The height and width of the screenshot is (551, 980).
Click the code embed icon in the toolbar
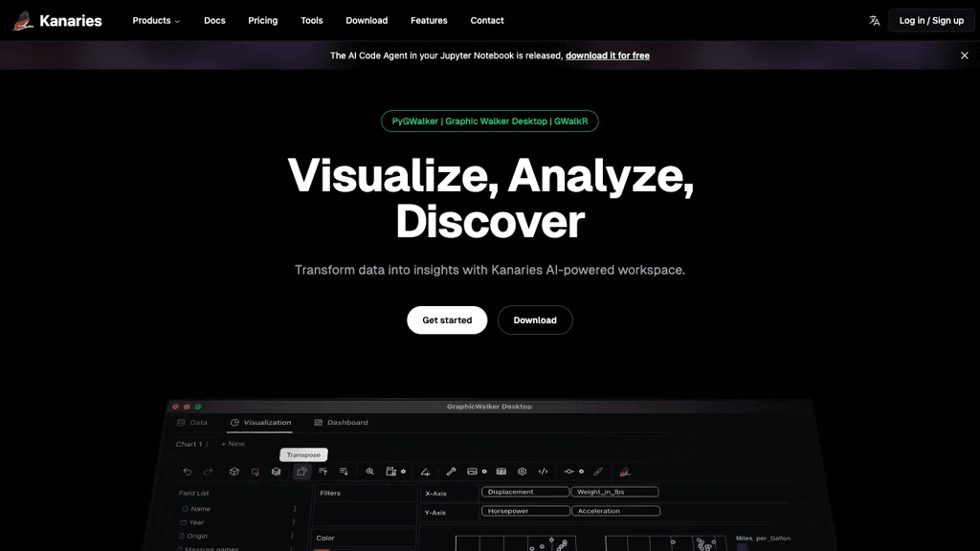[544, 472]
